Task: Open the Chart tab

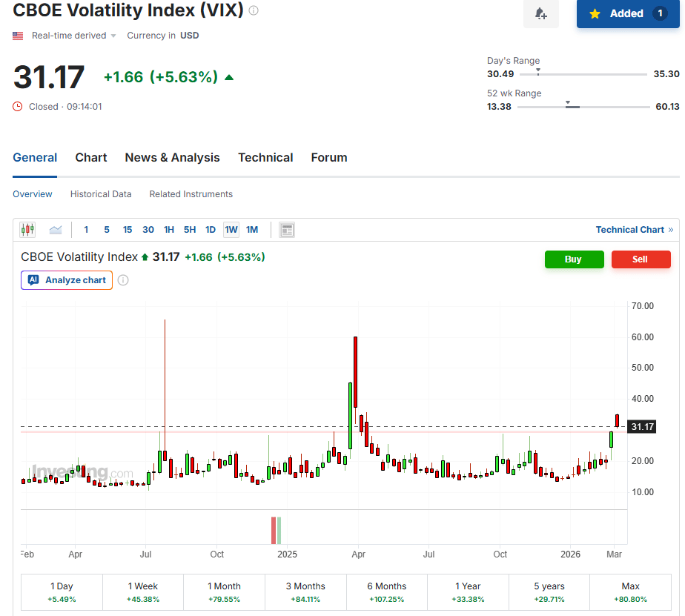Action: pyautogui.click(x=91, y=158)
